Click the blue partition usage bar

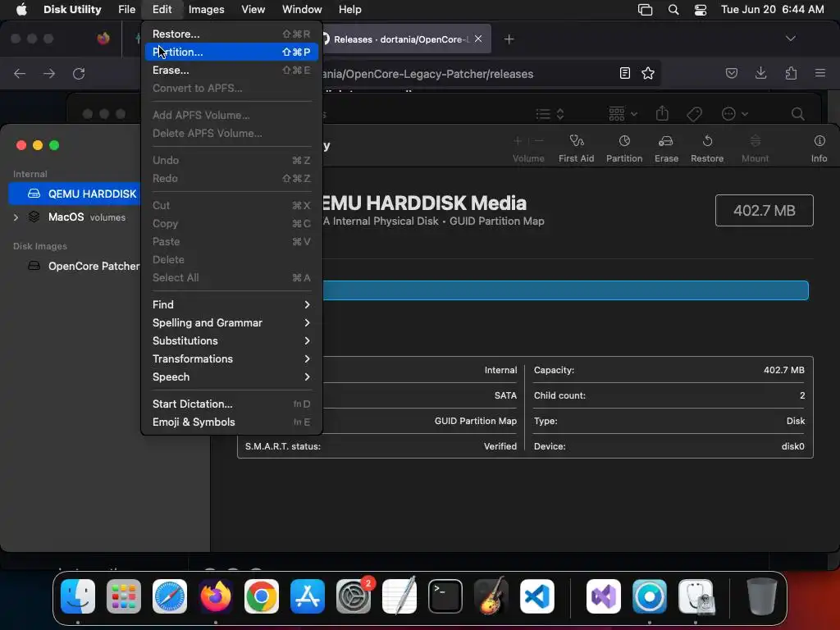(x=565, y=290)
